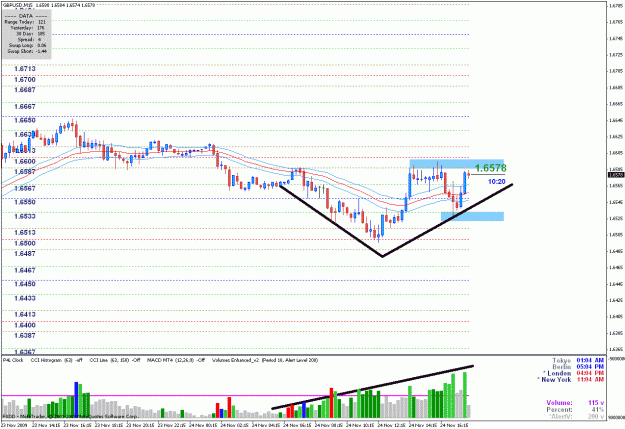The image size is (625, 429).
Task: Click the 1.6600 price level label
Action: pos(25,162)
